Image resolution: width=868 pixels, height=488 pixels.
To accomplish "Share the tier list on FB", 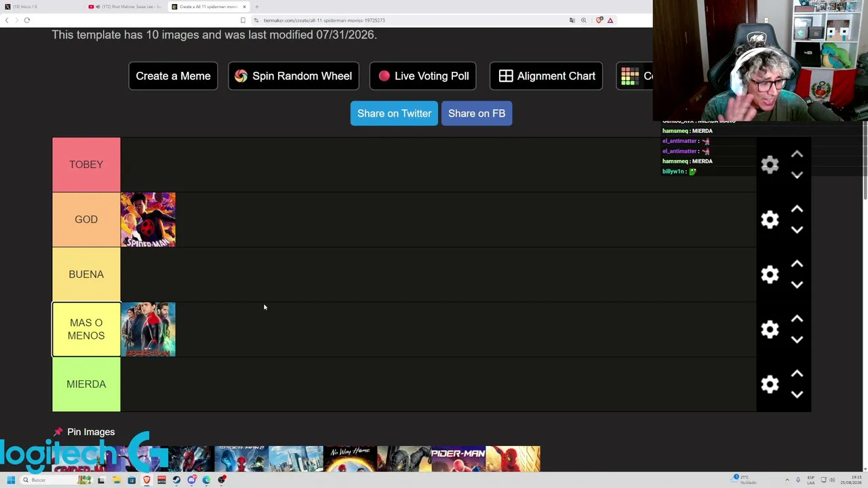I will (x=477, y=113).
